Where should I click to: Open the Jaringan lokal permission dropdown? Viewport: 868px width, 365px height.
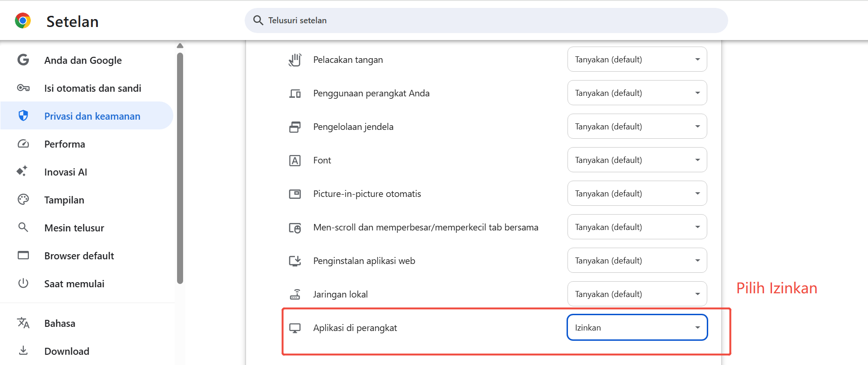[637, 294]
